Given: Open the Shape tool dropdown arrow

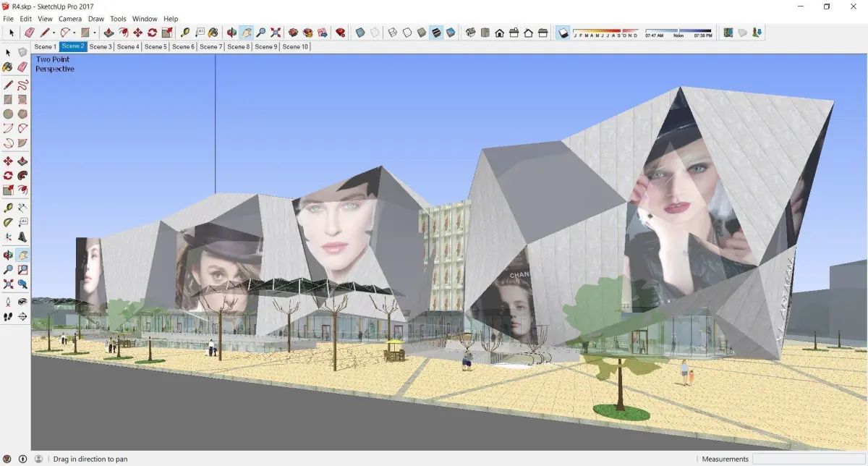Looking at the screenshot, I should 94,33.
